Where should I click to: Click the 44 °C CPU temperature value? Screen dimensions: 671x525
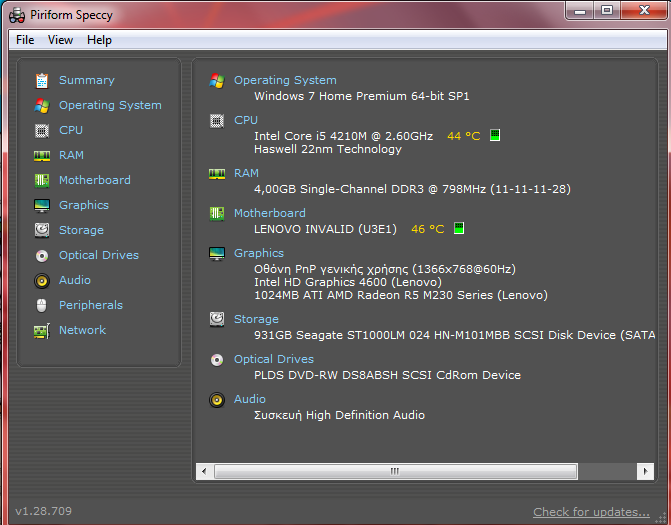pyautogui.click(x=463, y=136)
